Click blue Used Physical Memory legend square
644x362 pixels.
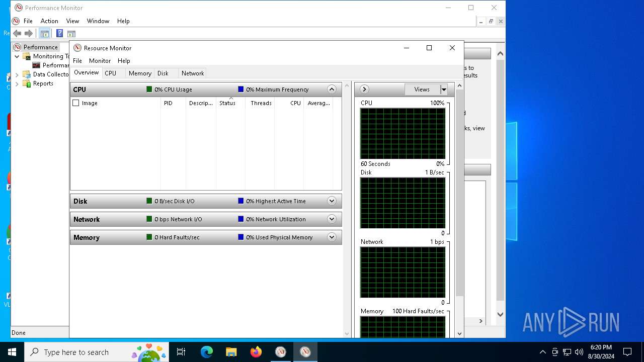[241, 237]
